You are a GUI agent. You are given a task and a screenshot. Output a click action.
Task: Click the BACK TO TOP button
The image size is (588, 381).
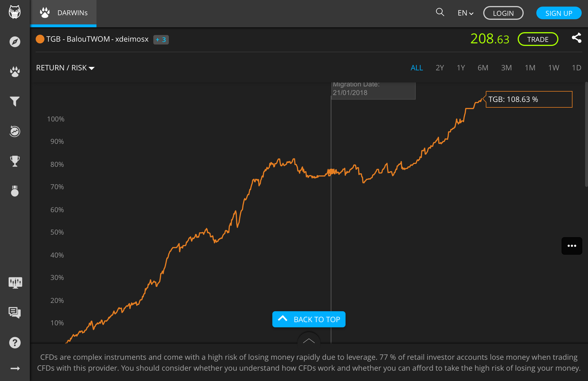click(309, 319)
